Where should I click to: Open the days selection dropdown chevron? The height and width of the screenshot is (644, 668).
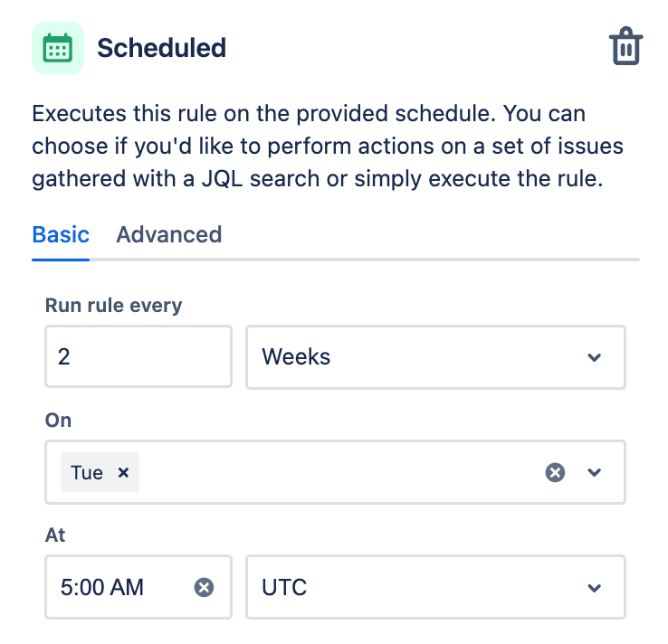pyautogui.click(x=595, y=472)
